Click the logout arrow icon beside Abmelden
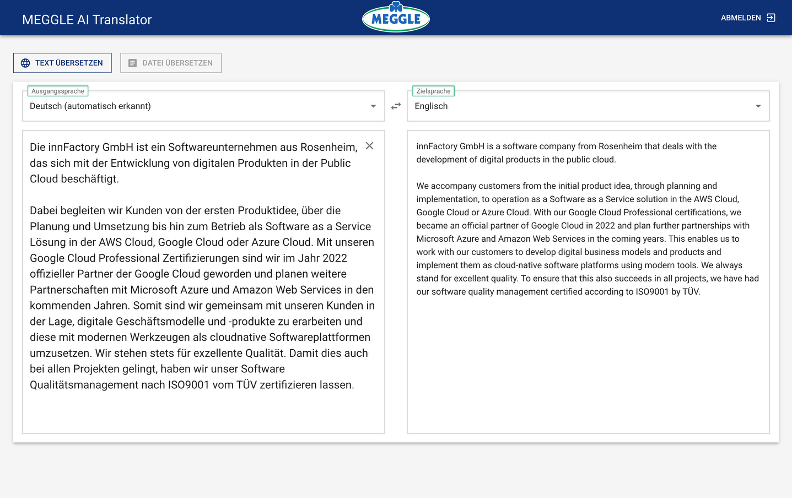The height and width of the screenshot is (498, 792). point(771,18)
